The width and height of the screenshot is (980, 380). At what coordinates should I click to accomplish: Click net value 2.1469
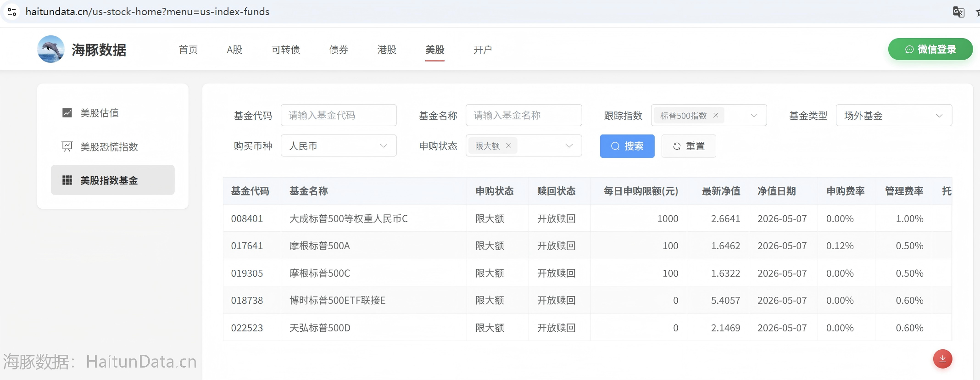(x=725, y=328)
